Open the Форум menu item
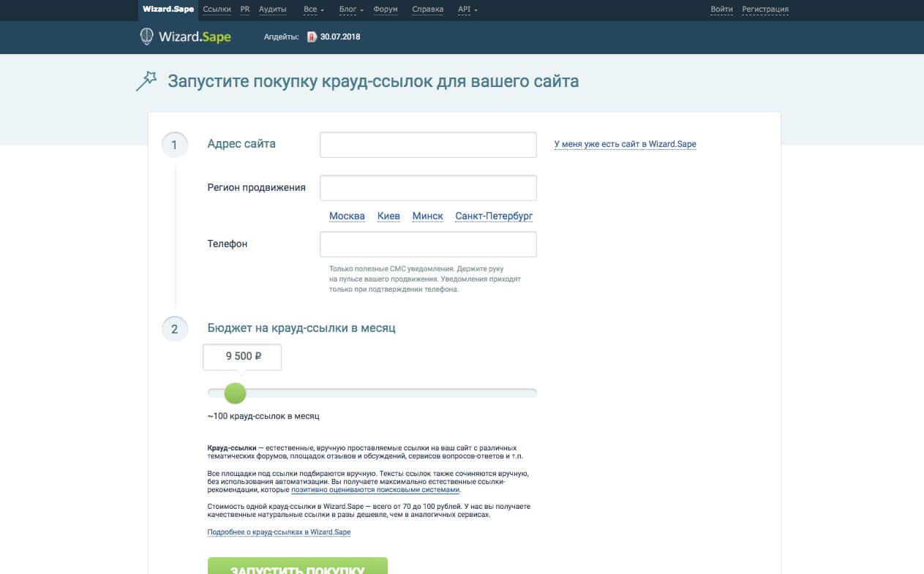924x574 pixels. [x=386, y=10]
